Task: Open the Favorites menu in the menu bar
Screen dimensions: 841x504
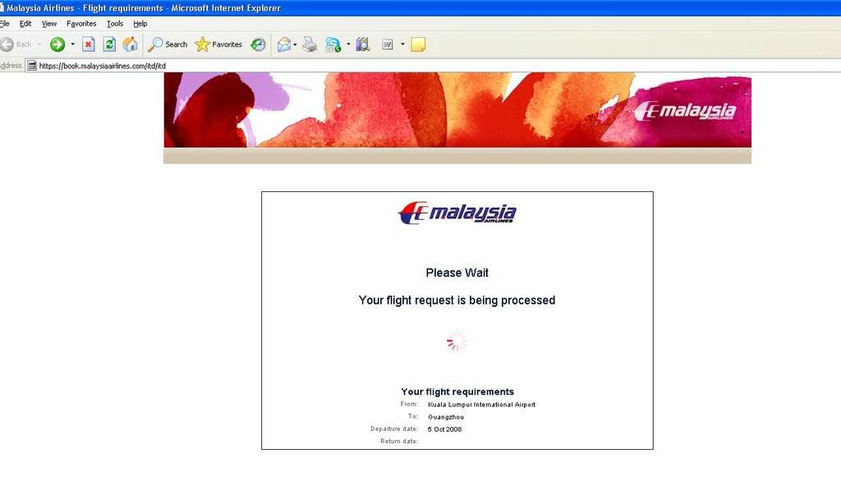Action: click(x=81, y=24)
